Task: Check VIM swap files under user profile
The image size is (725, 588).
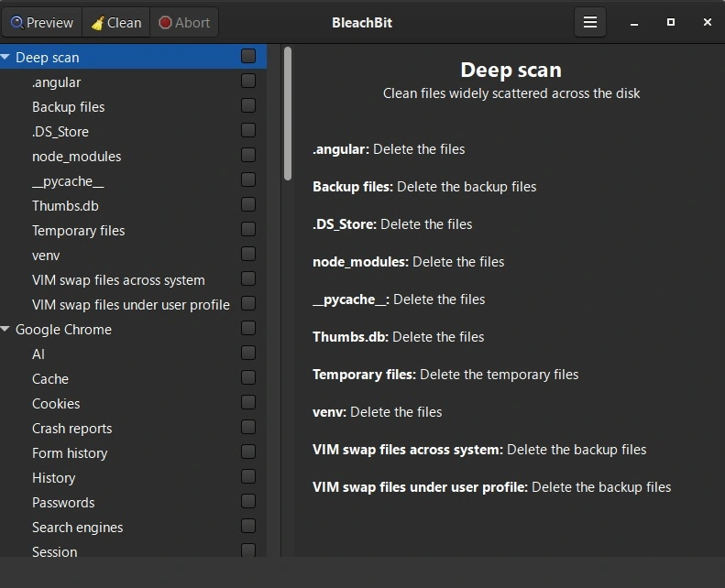Action: [x=248, y=303]
